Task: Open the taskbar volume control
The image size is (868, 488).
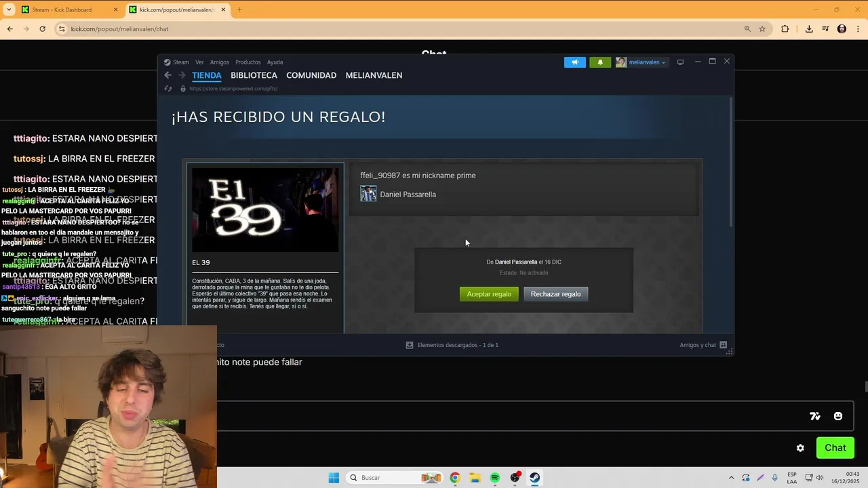Action: coord(820,478)
